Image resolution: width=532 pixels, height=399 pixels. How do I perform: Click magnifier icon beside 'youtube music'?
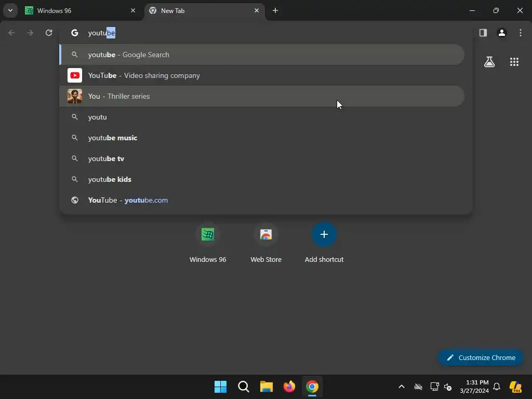[75, 138]
